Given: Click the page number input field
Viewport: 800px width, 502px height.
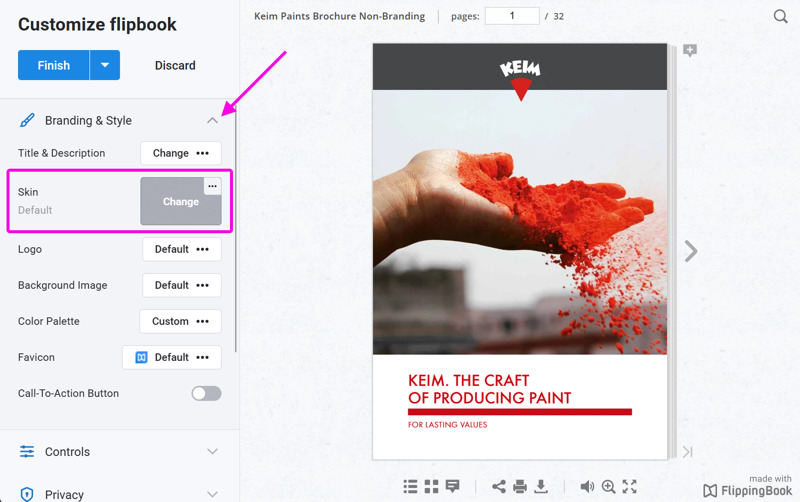Looking at the screenshot, I should click(x=512, y=16).
